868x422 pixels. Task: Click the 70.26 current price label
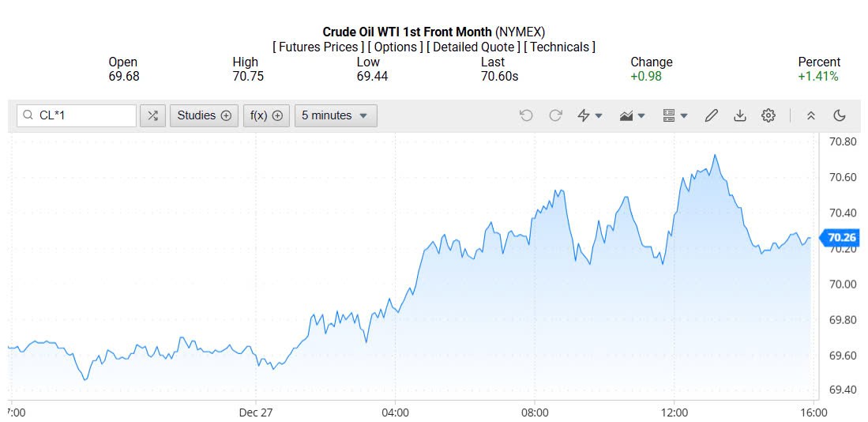tap(840, 237)
